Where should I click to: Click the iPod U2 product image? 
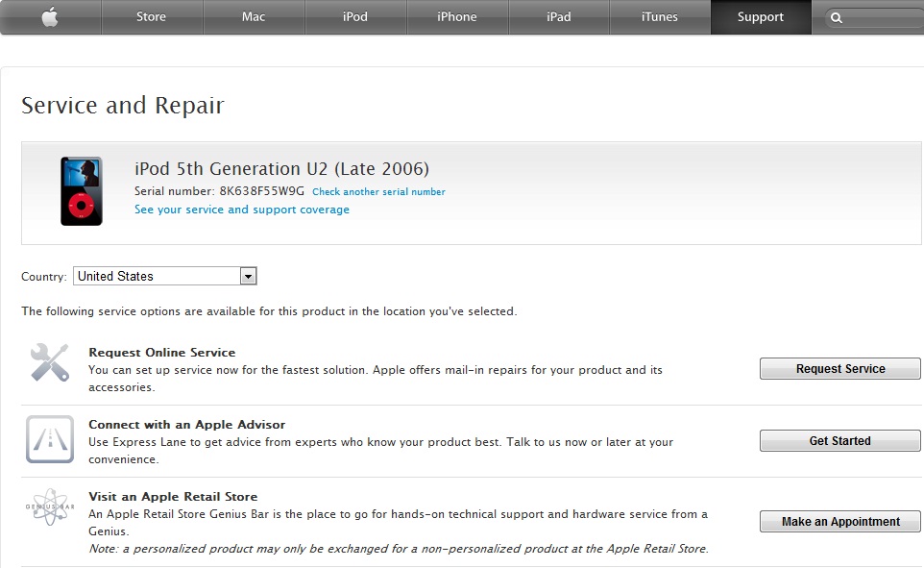pyautogui.click(x=82, y=190)
